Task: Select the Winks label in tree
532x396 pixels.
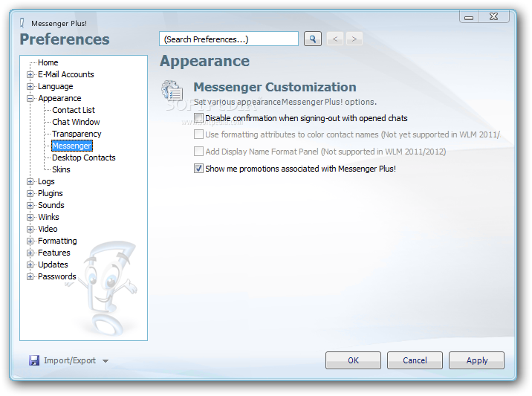Action: [x=48, y=217]
